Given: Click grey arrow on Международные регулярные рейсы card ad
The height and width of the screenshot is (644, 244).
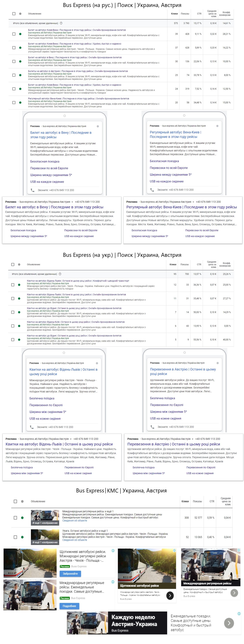Looking at the screenshot, I should (234, 593).
